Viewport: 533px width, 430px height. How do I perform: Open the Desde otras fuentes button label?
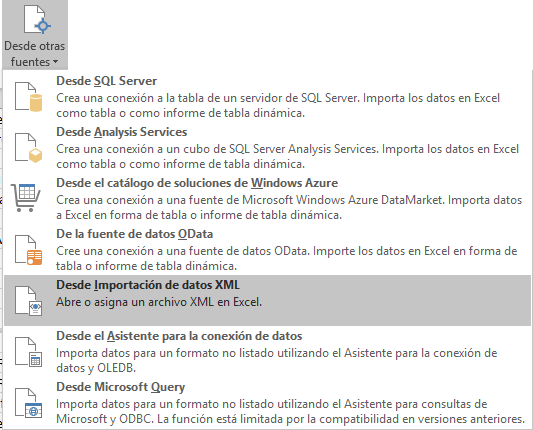pyautogui.click(x=34, y=54)
